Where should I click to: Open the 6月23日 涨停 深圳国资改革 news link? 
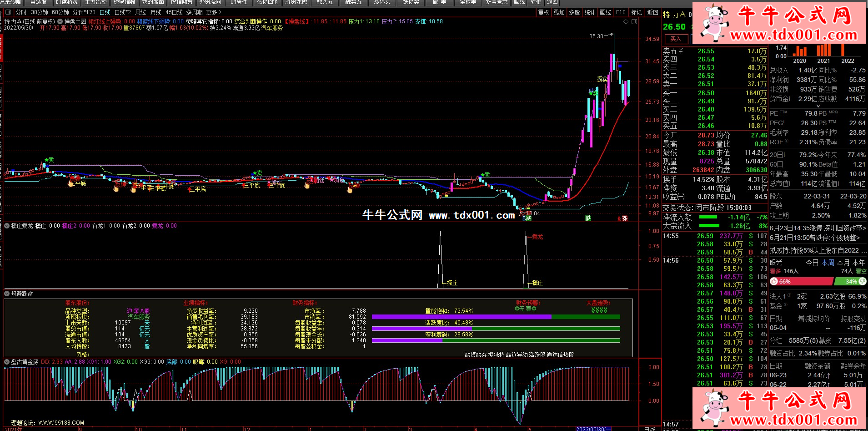point(818,228)
